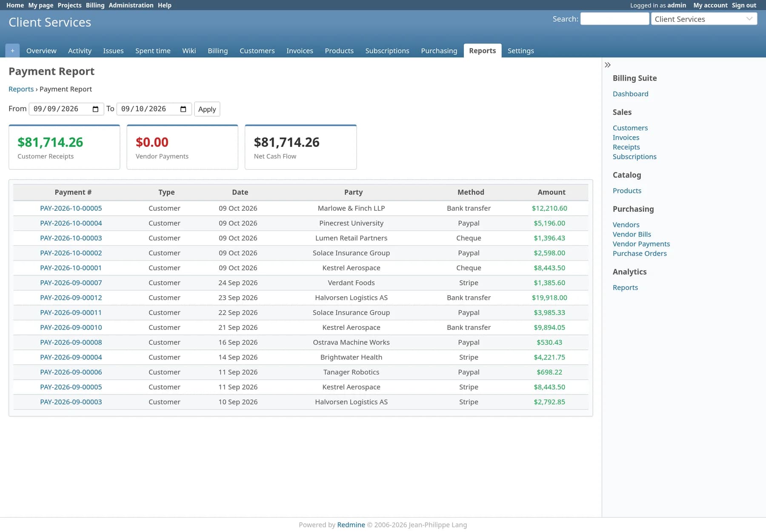Open payment PAY-2026-09-00007
Screen dimensions: 766x532
tap(71, 283)
